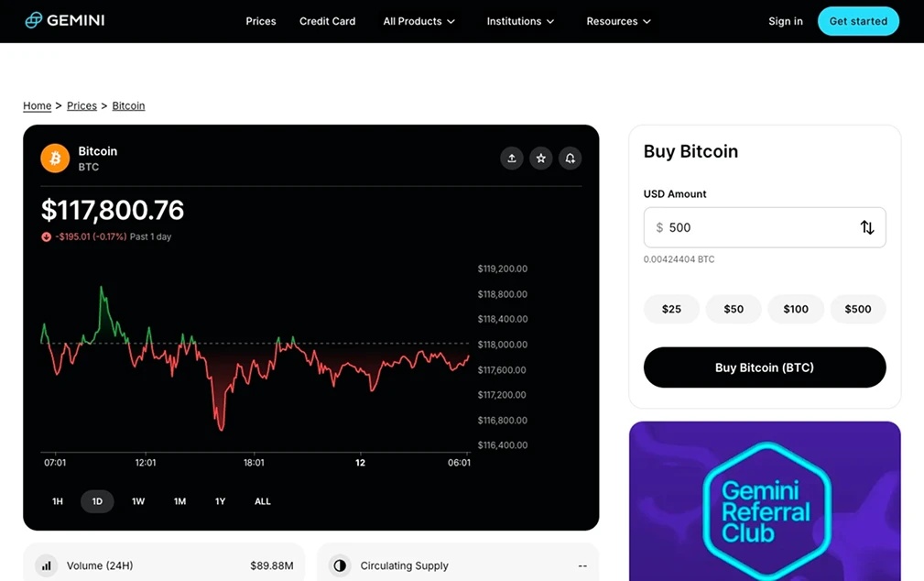Click the orange Bitcoin coin icon

[x=55, y=159]
